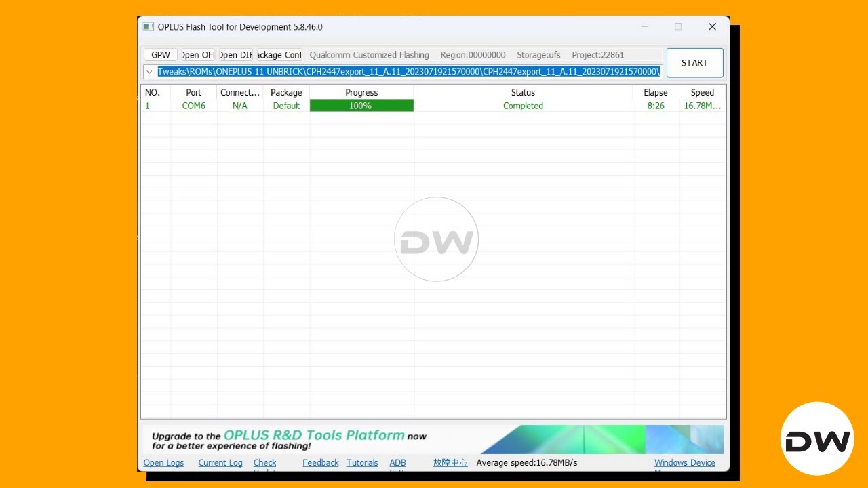Screen dimensions: 868x488
Task: Open the Tutorials link
Action: pos(362,462)
